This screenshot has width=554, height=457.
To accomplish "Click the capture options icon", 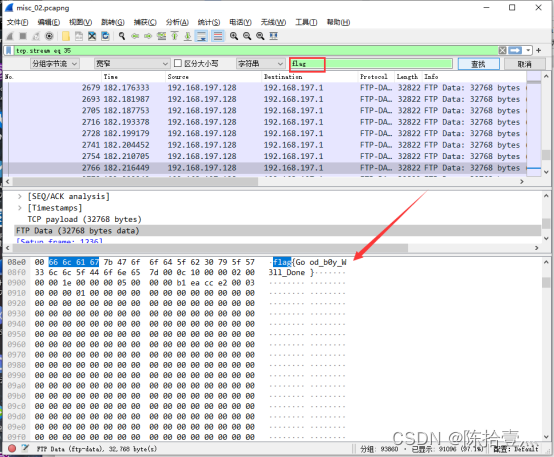I will 49,36.
